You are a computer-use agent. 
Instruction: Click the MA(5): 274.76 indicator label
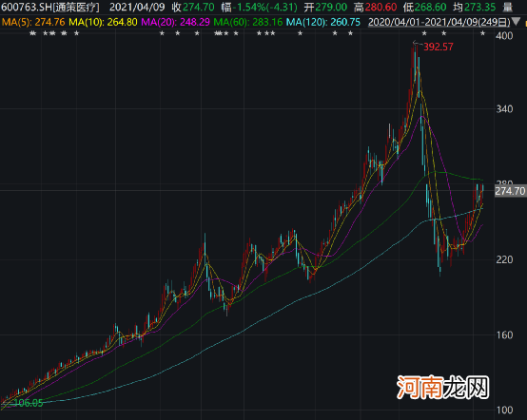(x=33, y=22)
